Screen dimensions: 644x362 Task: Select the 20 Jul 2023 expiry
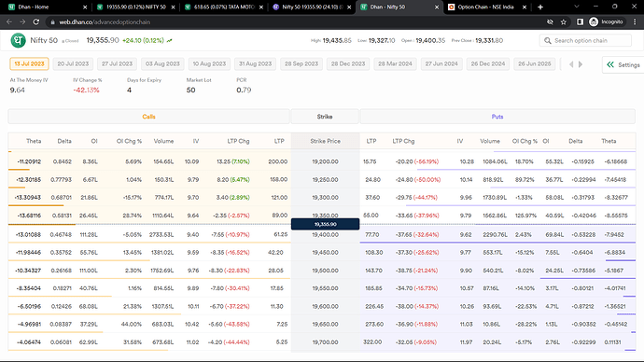coord(73,64)
